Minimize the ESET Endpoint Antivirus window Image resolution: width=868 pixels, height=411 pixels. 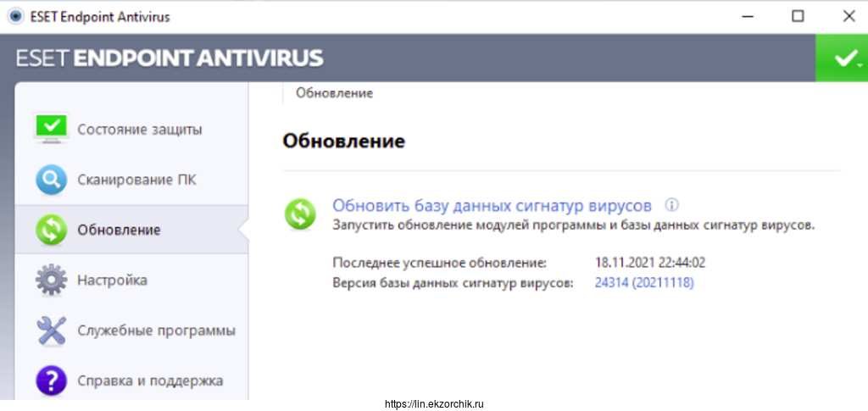click(747, 16)
